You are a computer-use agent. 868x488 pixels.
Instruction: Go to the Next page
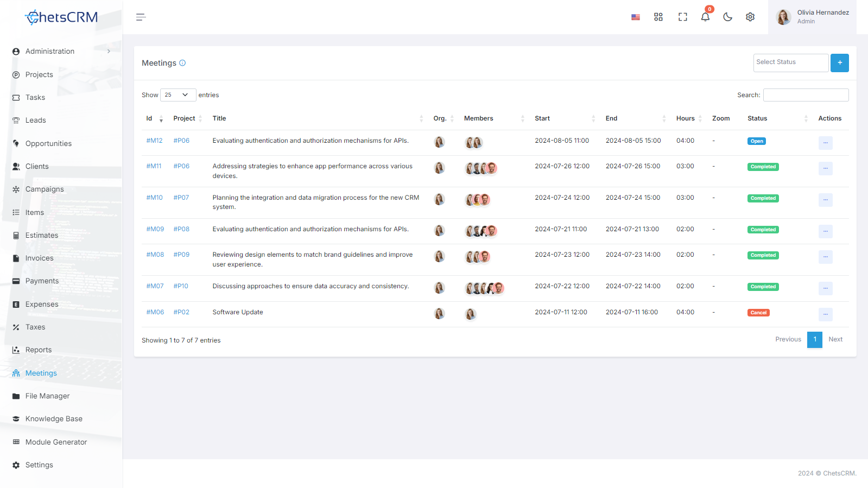pos(835,339)
